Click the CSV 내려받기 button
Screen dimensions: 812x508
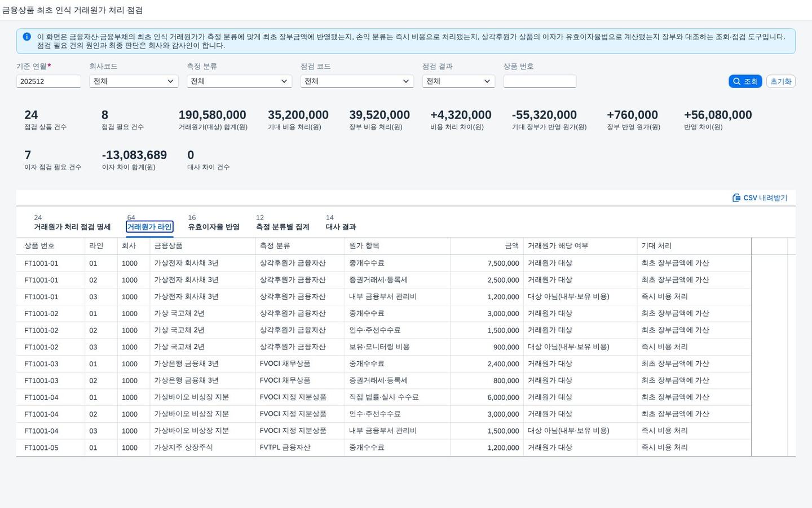[760, 198]
